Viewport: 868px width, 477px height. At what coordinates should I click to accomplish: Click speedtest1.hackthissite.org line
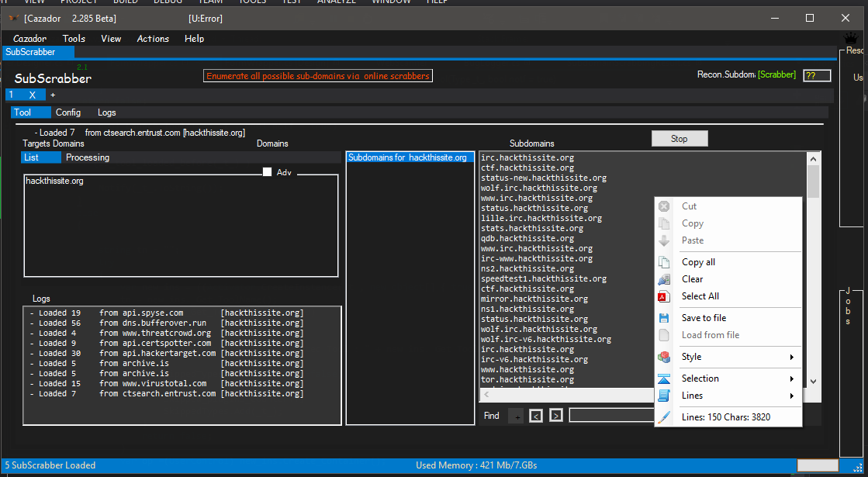(544, 279)
